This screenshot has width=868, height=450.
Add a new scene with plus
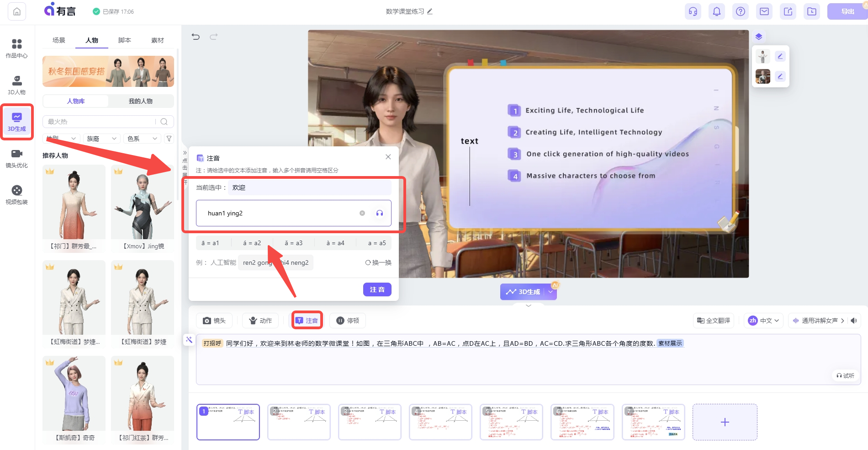[725, 422]
